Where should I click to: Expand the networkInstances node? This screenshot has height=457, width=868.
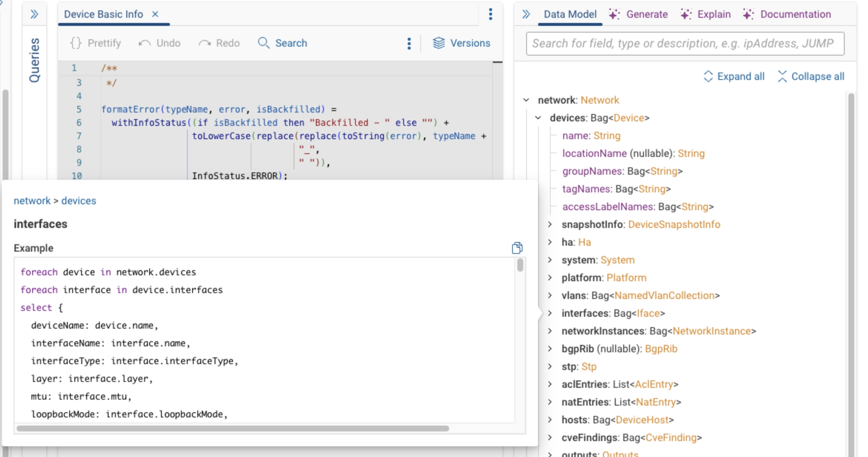tap(550, 331)
